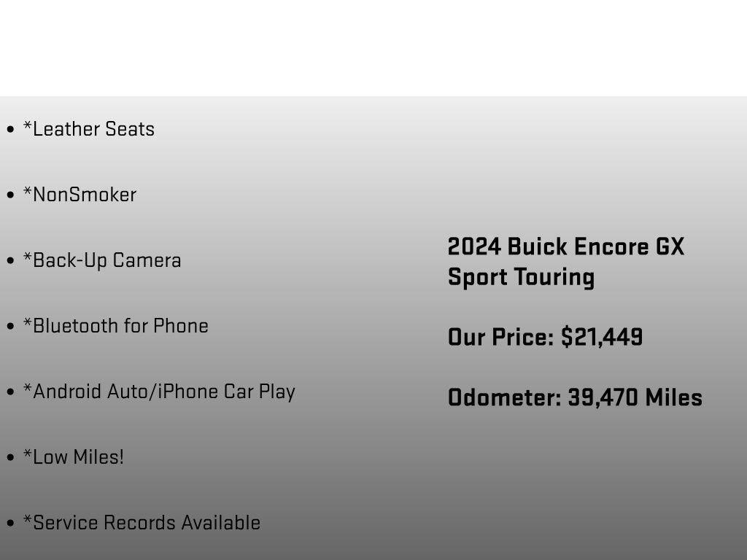Screen dimensions: 747x560
Task: Click the Our Price label
Action: click(501, 337)
